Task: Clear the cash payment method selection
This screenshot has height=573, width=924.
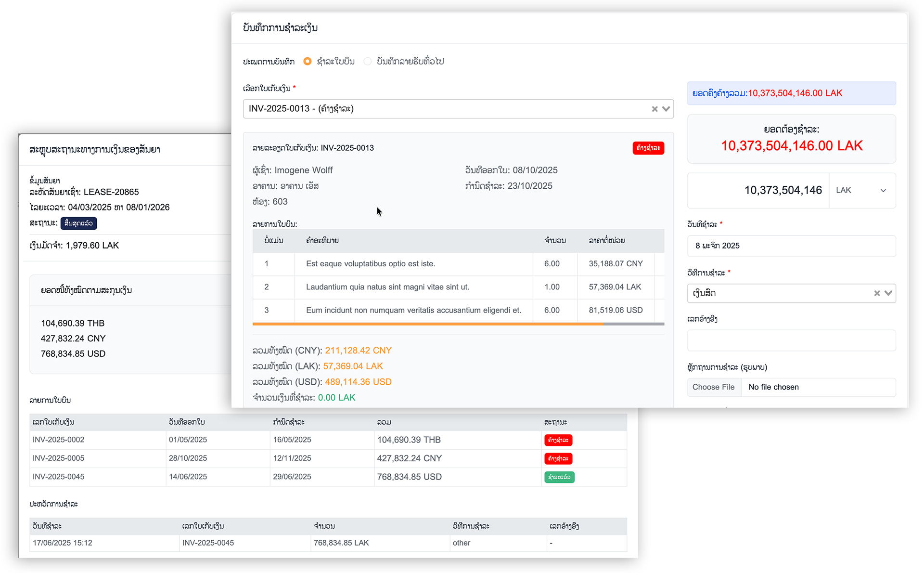Action: (877, 293)
